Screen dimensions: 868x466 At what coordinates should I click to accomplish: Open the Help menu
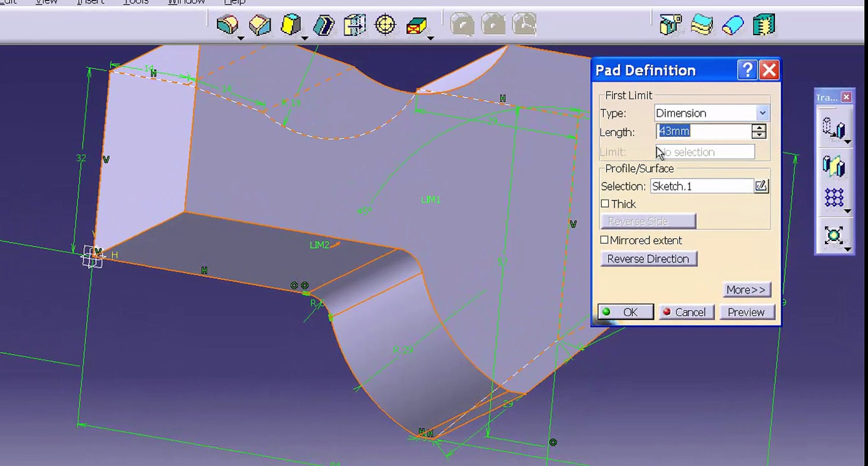click(235, 2)
